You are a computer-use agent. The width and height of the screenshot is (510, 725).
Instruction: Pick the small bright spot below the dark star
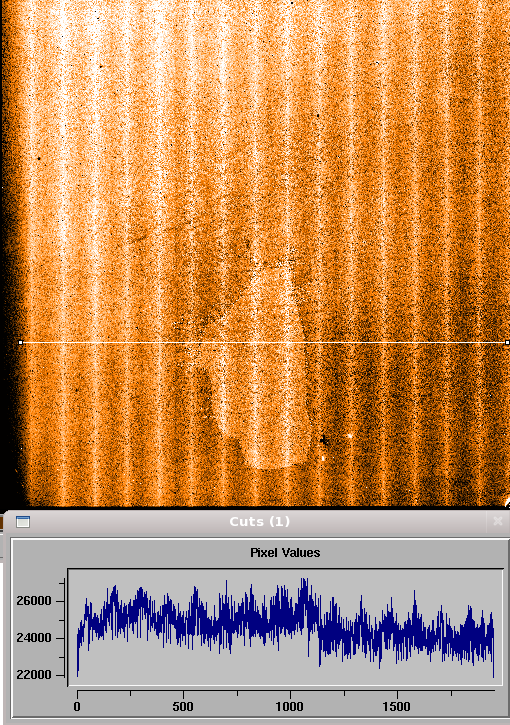pos(323,458)
